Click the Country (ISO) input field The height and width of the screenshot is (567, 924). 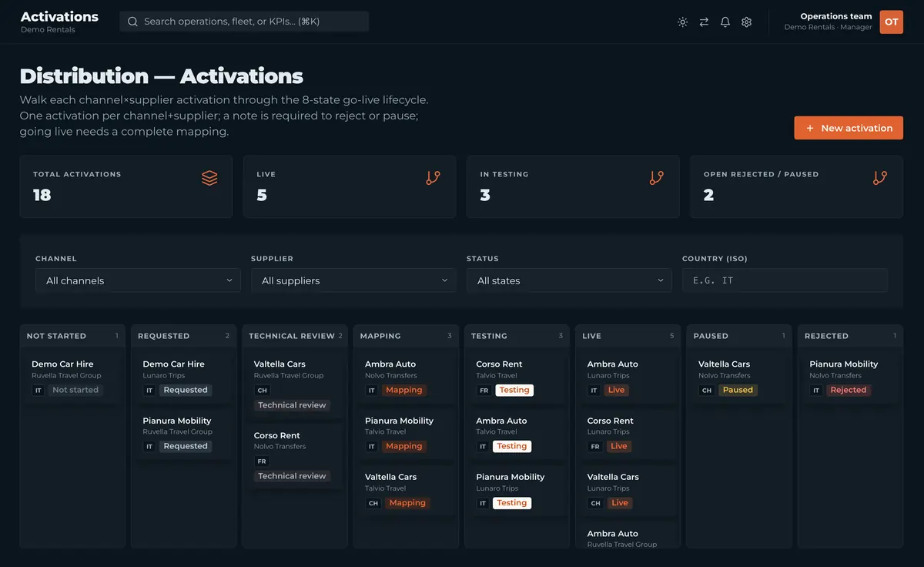[785, 280]
